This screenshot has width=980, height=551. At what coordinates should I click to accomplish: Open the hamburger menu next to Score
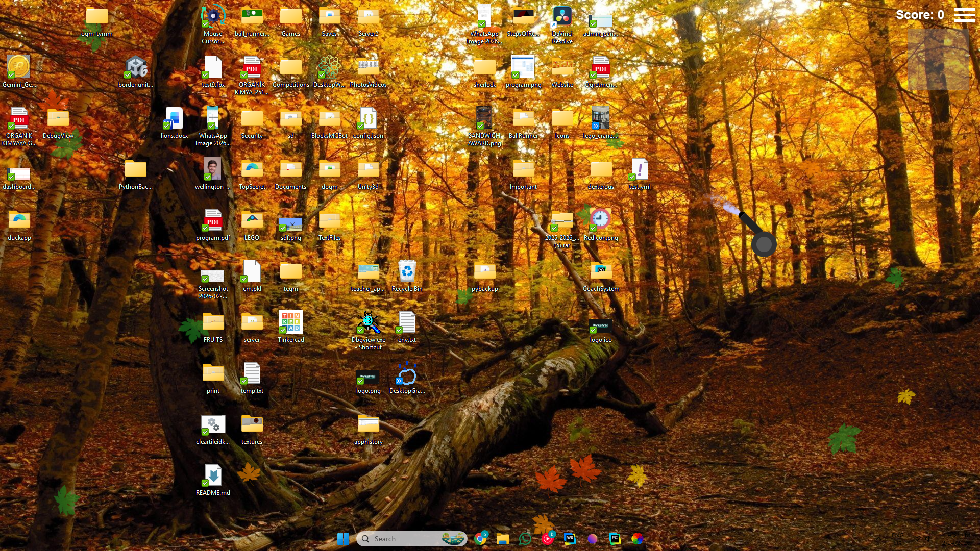[964, 15]
